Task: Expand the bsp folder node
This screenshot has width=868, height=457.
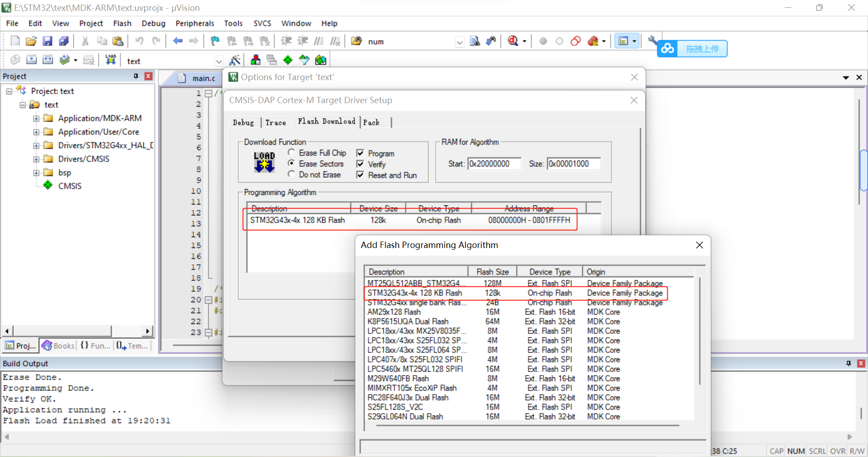Action: (36, 173)
